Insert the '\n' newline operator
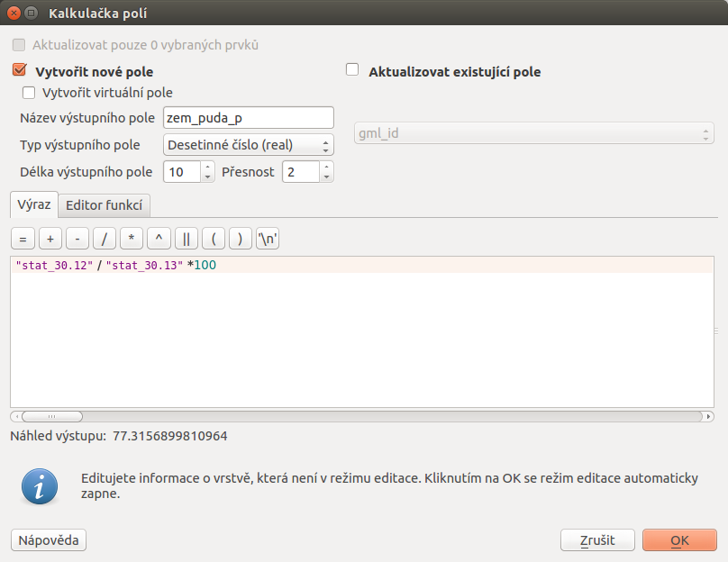 click(268, 239)
